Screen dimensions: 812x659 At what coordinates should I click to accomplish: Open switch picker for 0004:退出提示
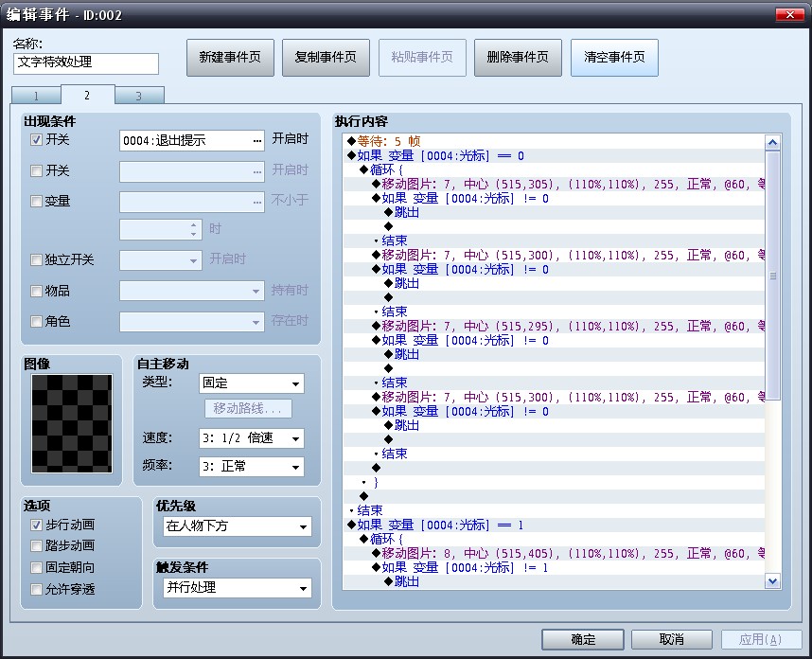click(x=257, y=141)
